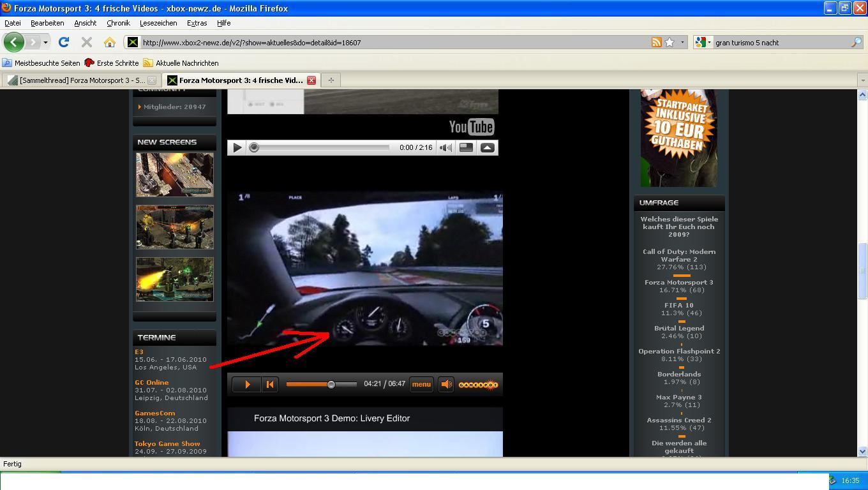Screen dimensions: 868x490
Task: Click into the URL address field
Action: click(394, 42)
